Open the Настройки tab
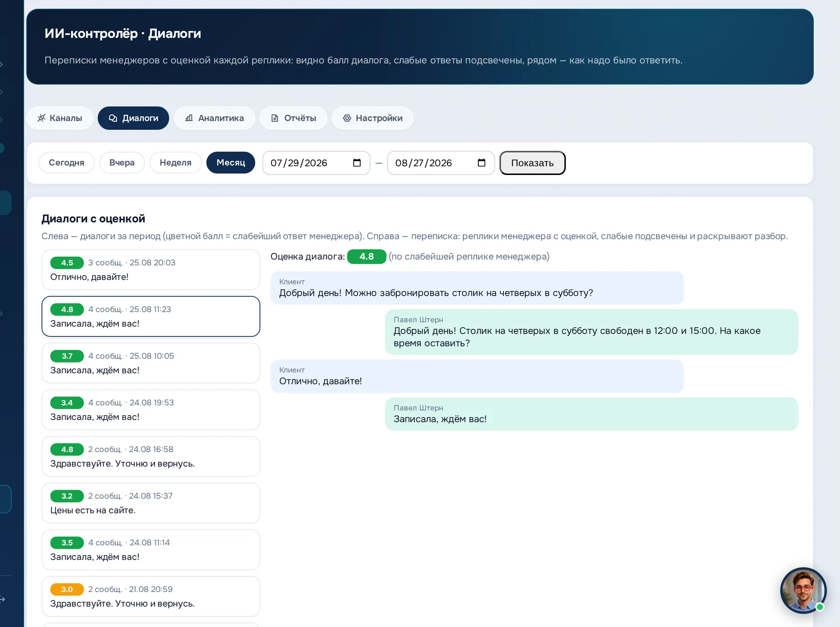Viewport: 840px width, 627px height. coord(372,118)
